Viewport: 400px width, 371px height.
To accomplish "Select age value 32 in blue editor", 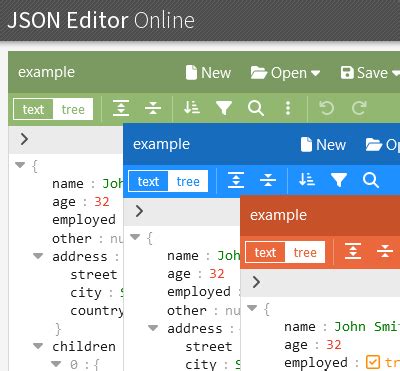I will 217,273.
